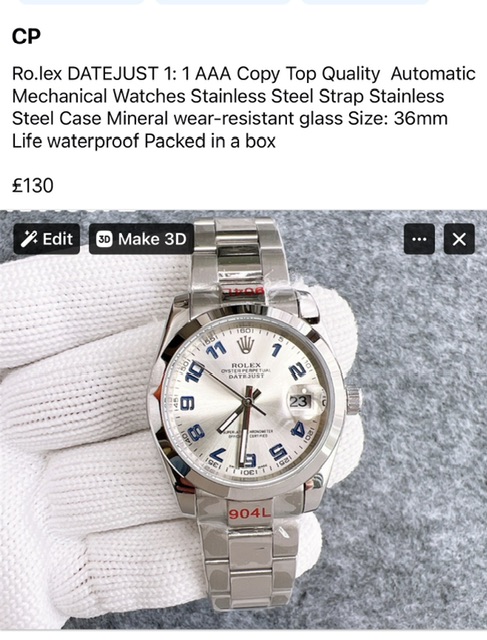Tap the red 904L sticker on the bracelet
The image size is (487, 640).
point(249,513)
